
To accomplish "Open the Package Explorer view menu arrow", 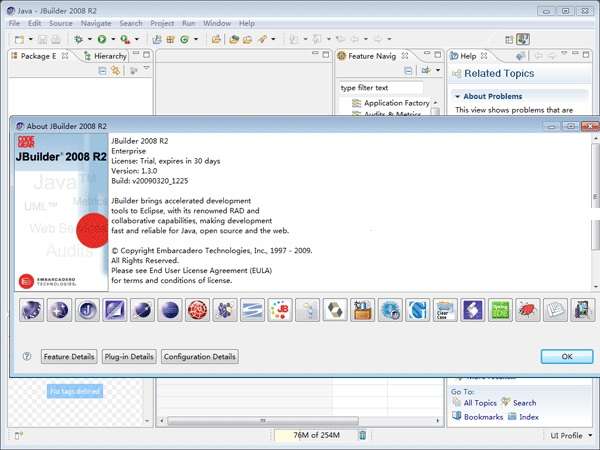I will tap(145, 70).
